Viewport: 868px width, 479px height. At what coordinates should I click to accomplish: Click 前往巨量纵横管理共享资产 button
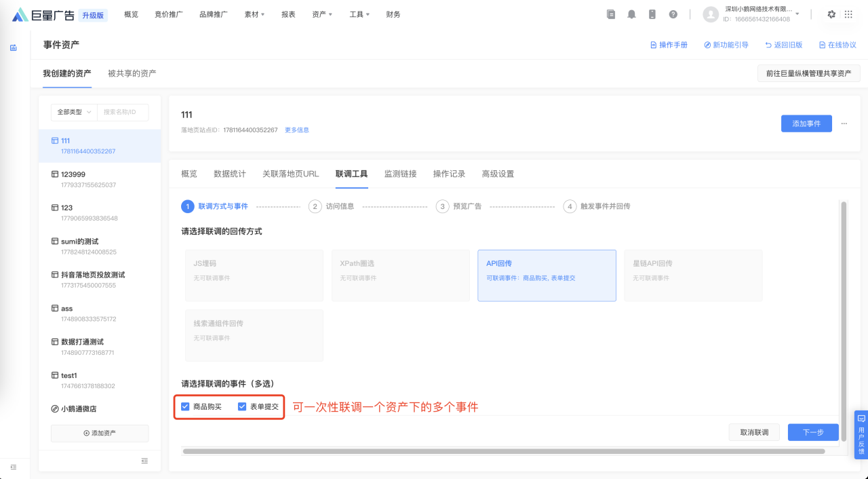pyautogui.click(x=808, y=73)
